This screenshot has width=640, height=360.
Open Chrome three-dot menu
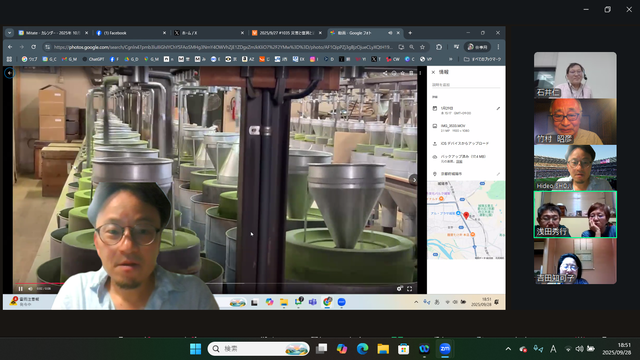click(x=498, y=47)
